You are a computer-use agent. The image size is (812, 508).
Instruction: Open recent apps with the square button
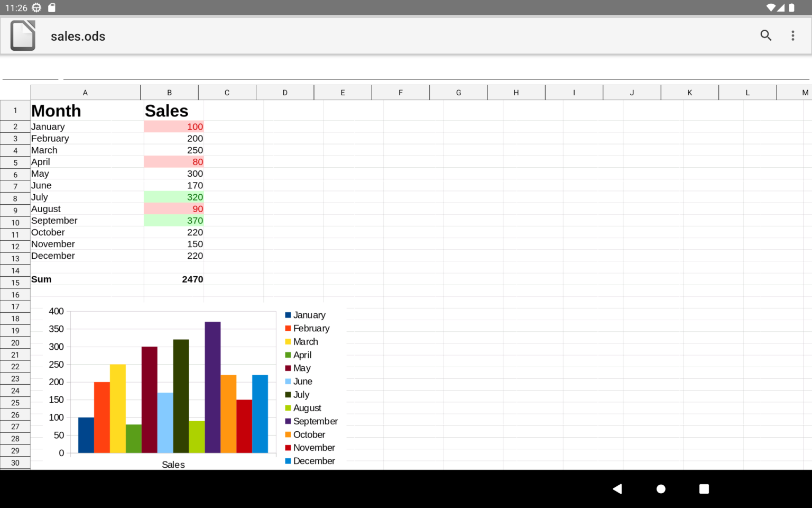pos(704,489)
